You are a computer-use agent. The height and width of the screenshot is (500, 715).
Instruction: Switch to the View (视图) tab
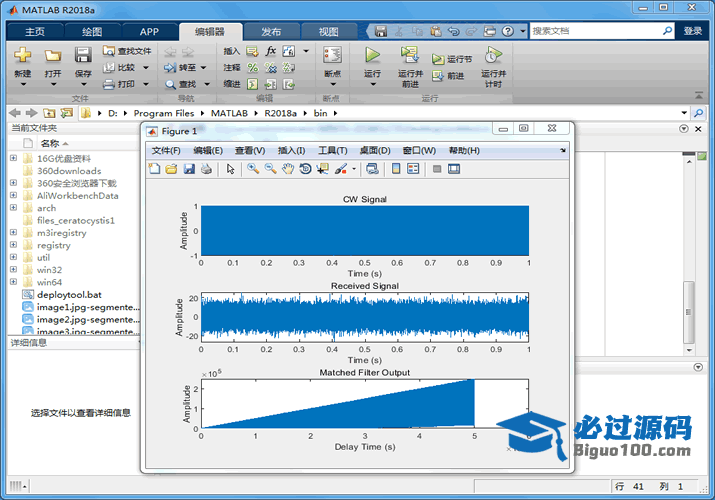328,32
